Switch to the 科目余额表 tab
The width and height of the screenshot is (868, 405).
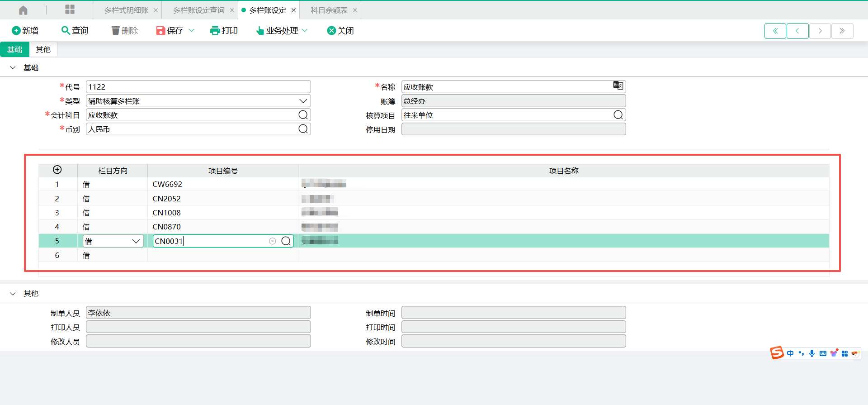pyautogui.click(x=329, y=10)
